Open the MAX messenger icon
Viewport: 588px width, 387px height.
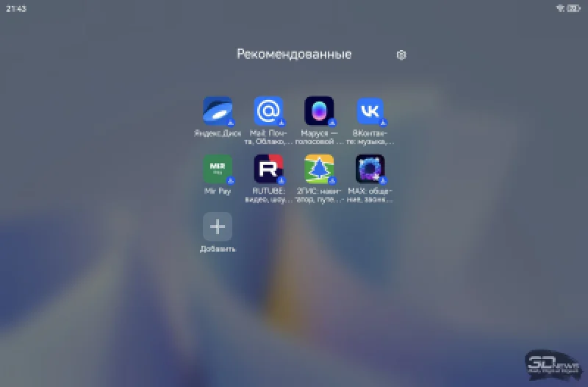click(x=370, y=168)
